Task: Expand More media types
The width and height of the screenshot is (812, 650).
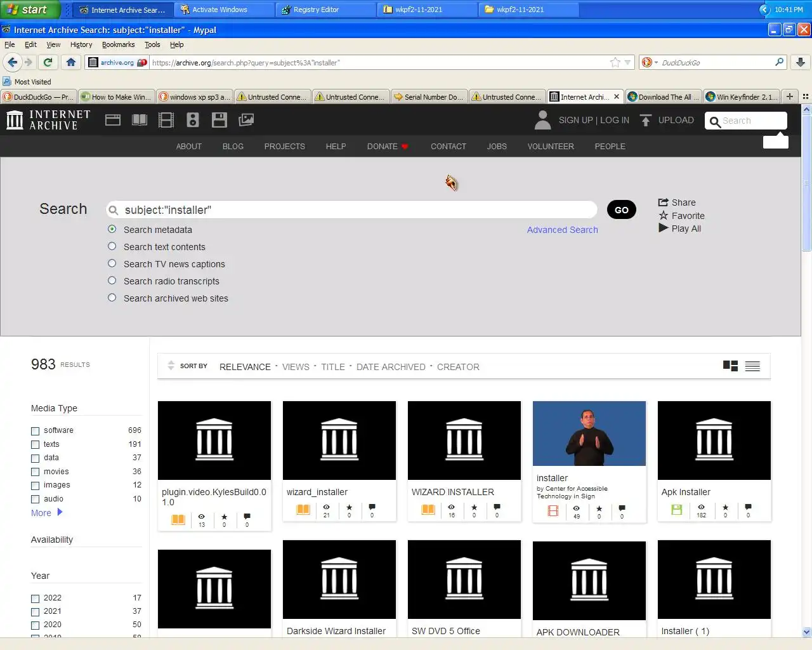Action: (47, 513)
